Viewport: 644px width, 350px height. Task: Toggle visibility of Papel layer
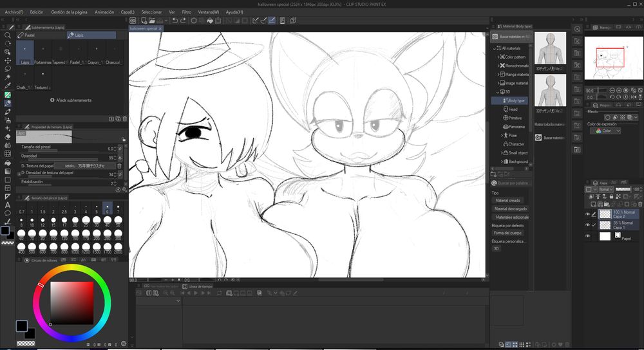click(x=588, y=236)
